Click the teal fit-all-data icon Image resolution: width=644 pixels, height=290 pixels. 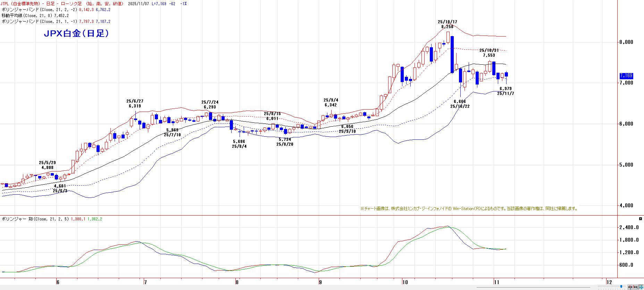[x=641, y=287]
